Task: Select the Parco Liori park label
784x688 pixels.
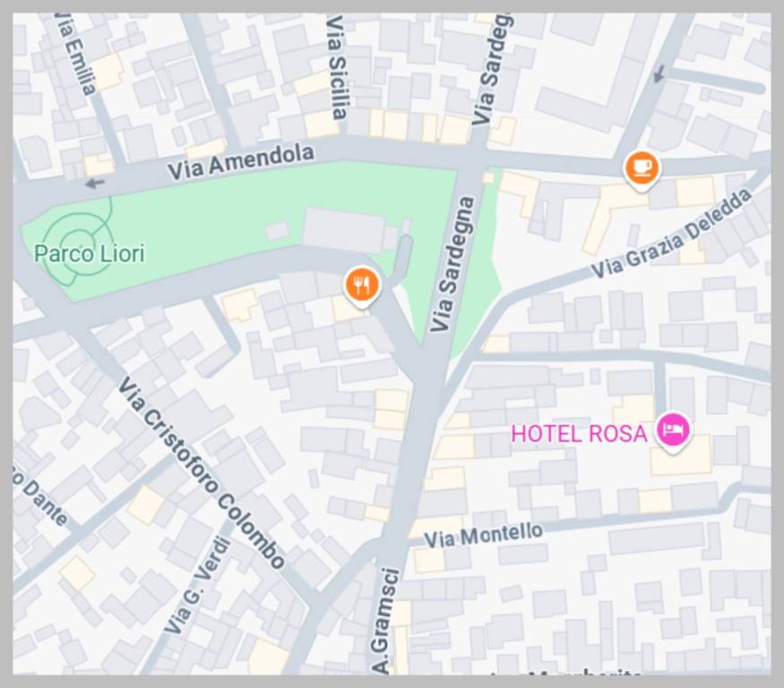Action: click(x=90, y=254)
